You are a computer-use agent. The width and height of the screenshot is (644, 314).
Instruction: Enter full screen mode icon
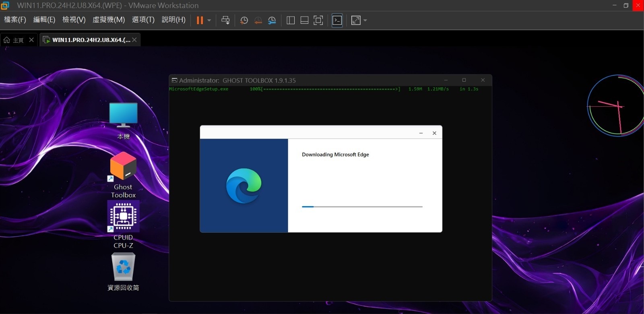pos(318,20)
